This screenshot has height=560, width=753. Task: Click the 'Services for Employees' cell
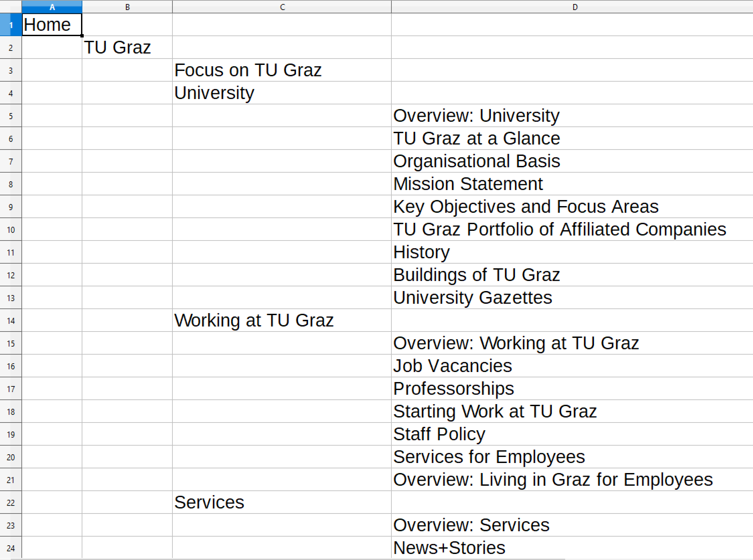572,457
